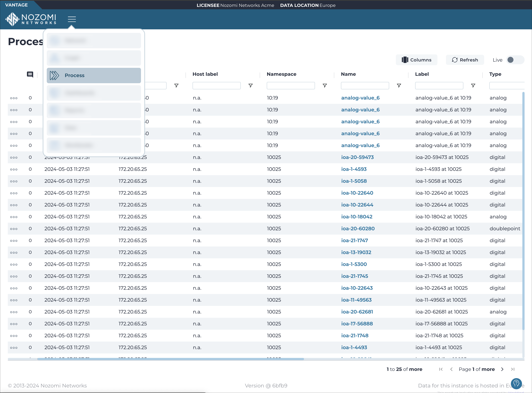The height and width of the screenshot is (393, 532).
Task: Sort by the Host label column header
Action: coord(205,74)
